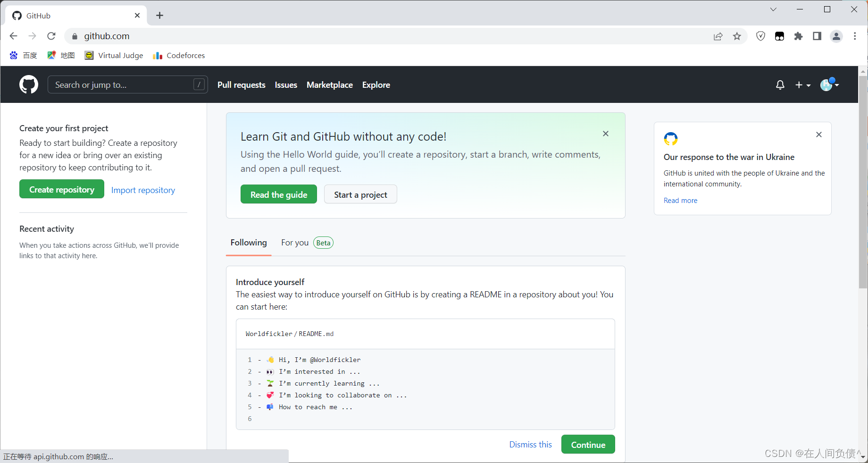Image resolution: width=868 pixels, height=463 pixels.
Task: Open the Codeforces bookmark
Action: point(179,55)
